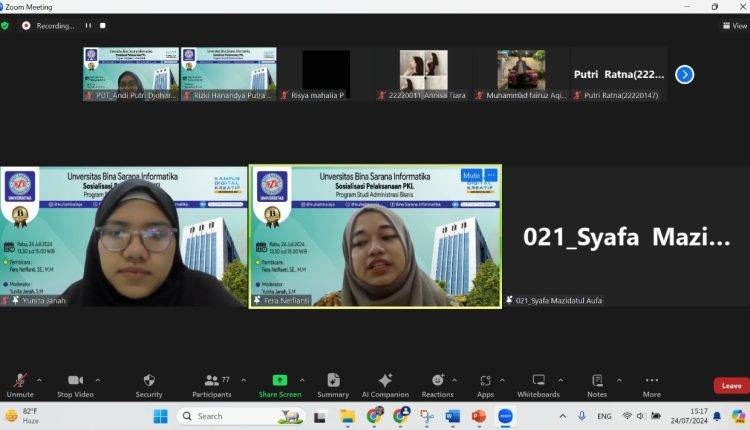The width and height of the screenshot is (750, 430).
Task: Open share options arrow next to Share Screen
Action: pos(302,380)
